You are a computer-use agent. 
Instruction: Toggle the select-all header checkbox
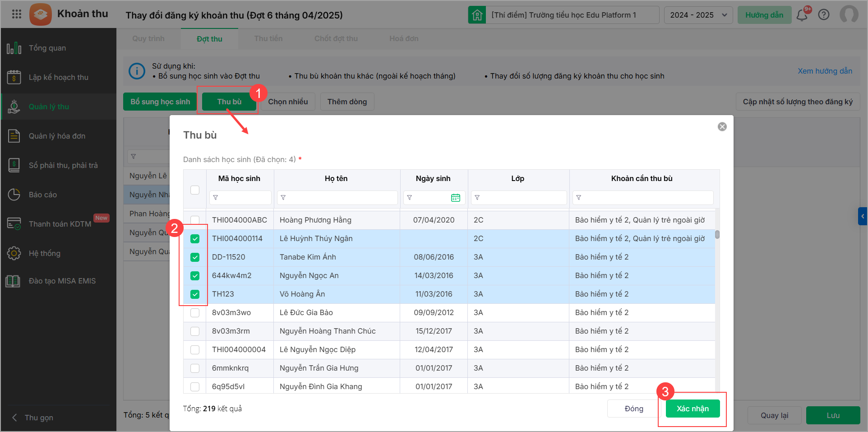[195, 190]
